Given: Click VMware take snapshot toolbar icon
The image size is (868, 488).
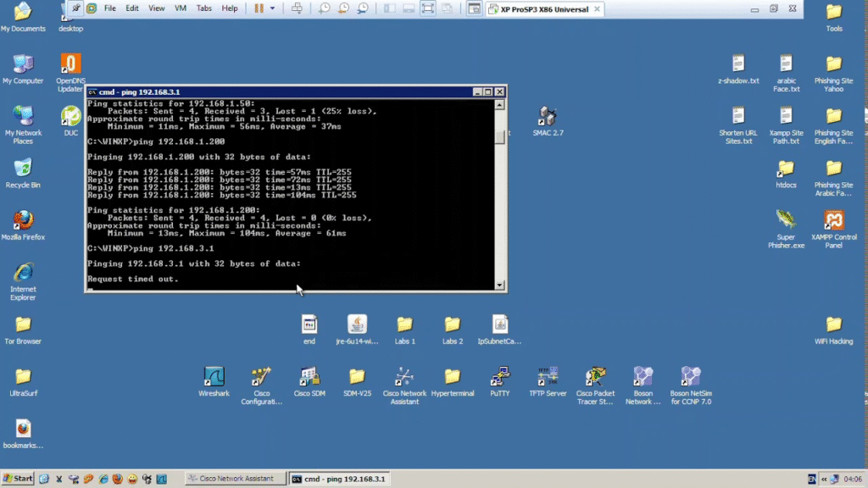Looking at the screenshot, I should tap(324, 8).
